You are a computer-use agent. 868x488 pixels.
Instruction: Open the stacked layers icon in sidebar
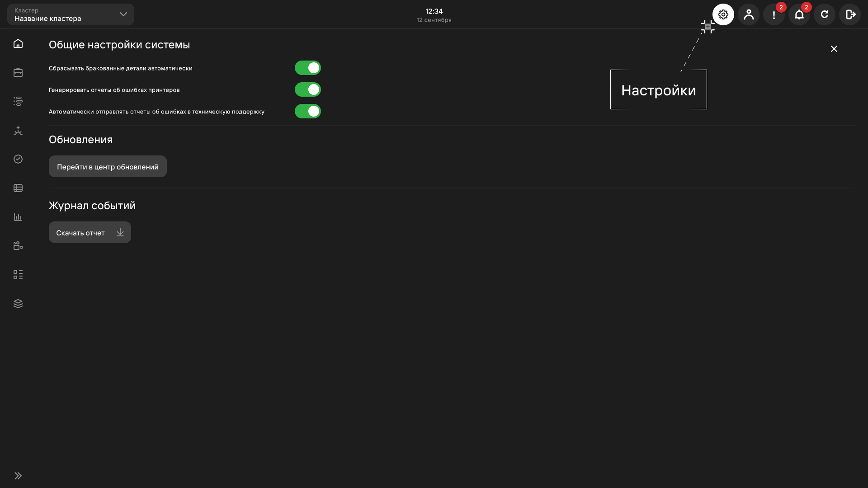pos(18,304)
